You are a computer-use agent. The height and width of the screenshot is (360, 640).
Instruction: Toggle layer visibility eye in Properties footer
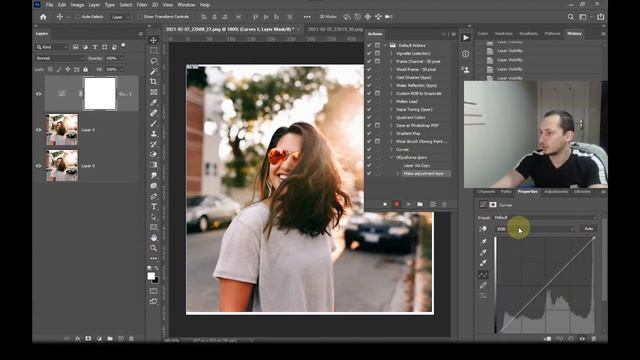point(582,339)
